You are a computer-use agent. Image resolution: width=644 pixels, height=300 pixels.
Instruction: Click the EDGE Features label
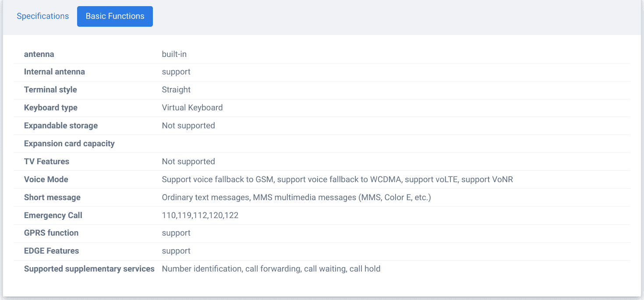click(51, 251)
